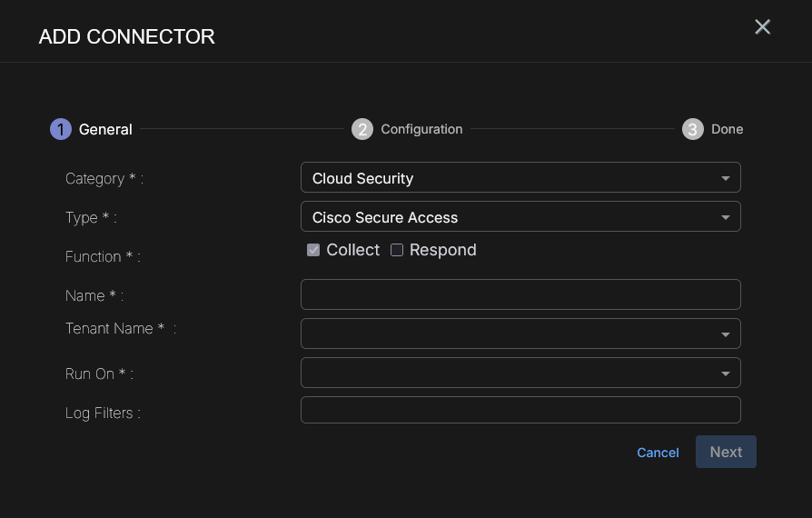Enable the Respond checkbox

coord(397,250)
